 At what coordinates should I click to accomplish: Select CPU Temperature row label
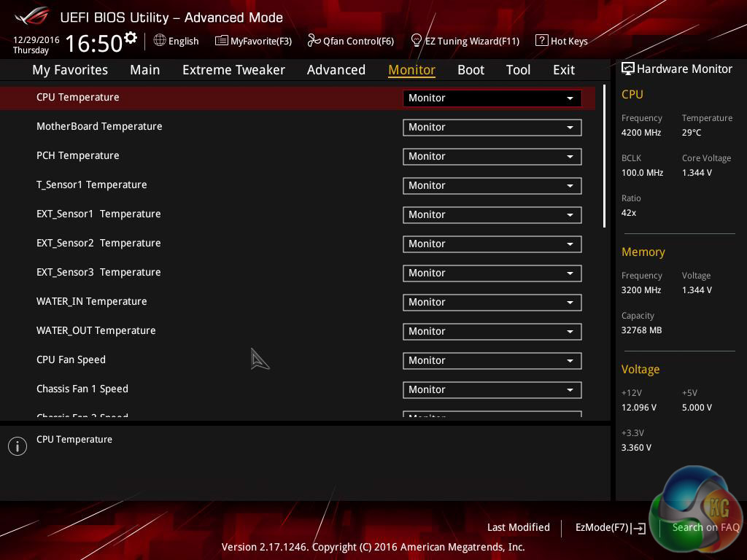pyautogui.click(x=77, y=97)
